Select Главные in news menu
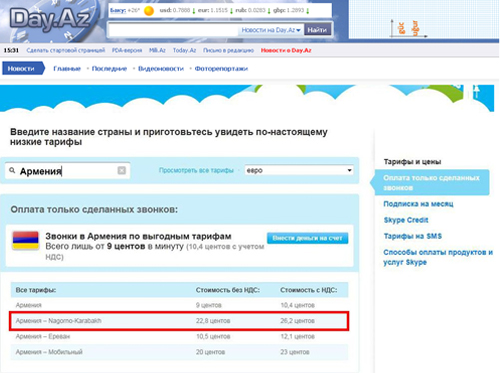Viewport: 500px width, 373px height. [x=67, y=69]
